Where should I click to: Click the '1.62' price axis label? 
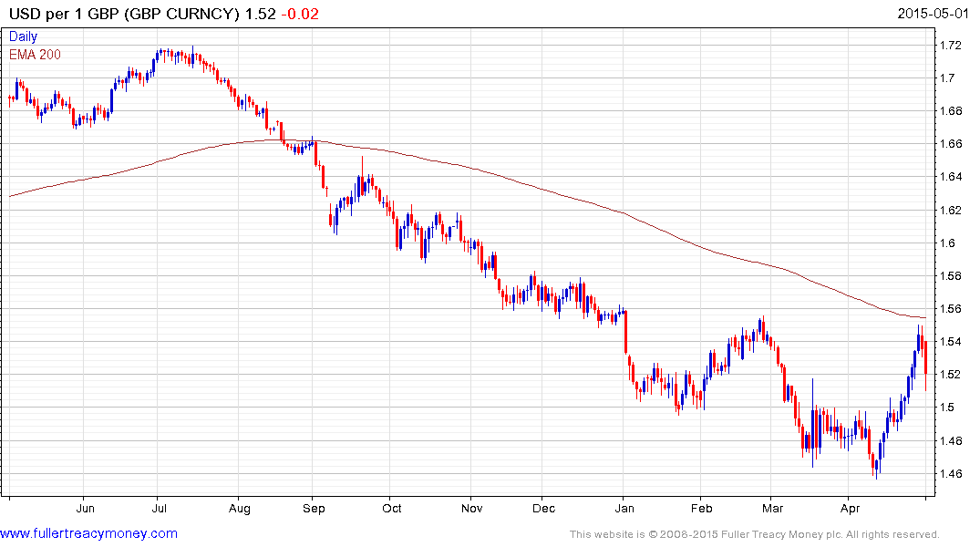[x=951, y=210]
